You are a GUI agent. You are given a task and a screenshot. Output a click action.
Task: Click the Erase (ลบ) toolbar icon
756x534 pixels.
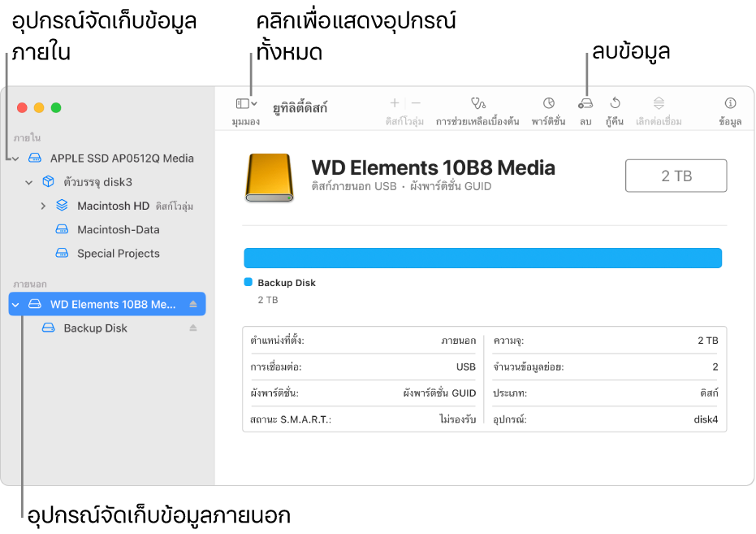click(x=585, y=103)
